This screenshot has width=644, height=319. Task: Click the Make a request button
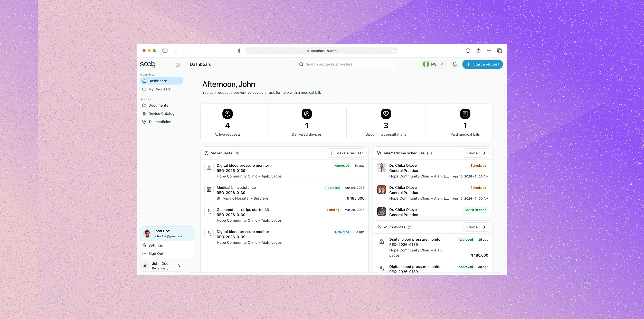coord(346,153)
